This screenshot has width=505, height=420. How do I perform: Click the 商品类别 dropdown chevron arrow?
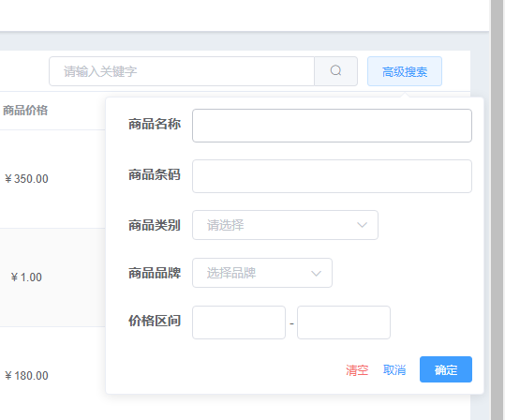pos(362,225)
